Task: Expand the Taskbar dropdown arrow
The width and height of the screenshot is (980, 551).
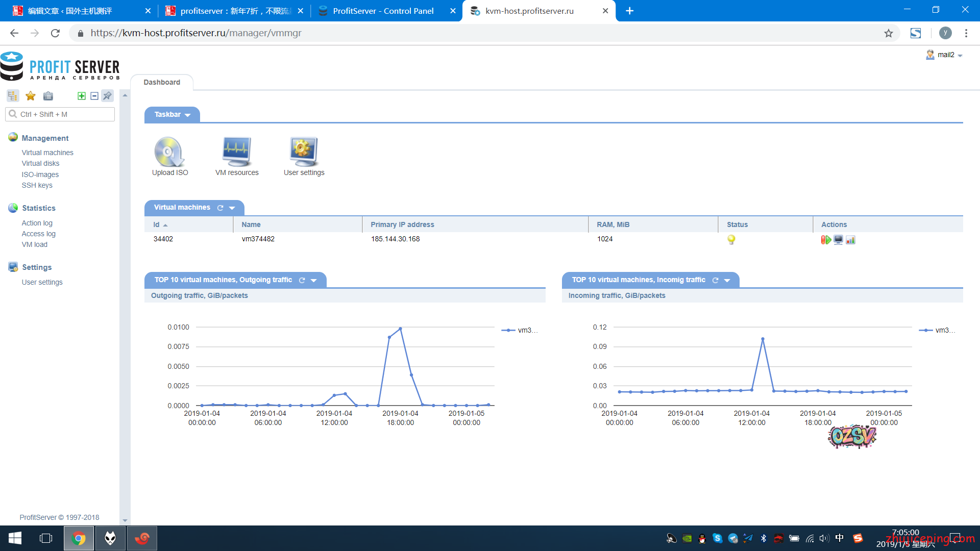Action: pos(188,115)
